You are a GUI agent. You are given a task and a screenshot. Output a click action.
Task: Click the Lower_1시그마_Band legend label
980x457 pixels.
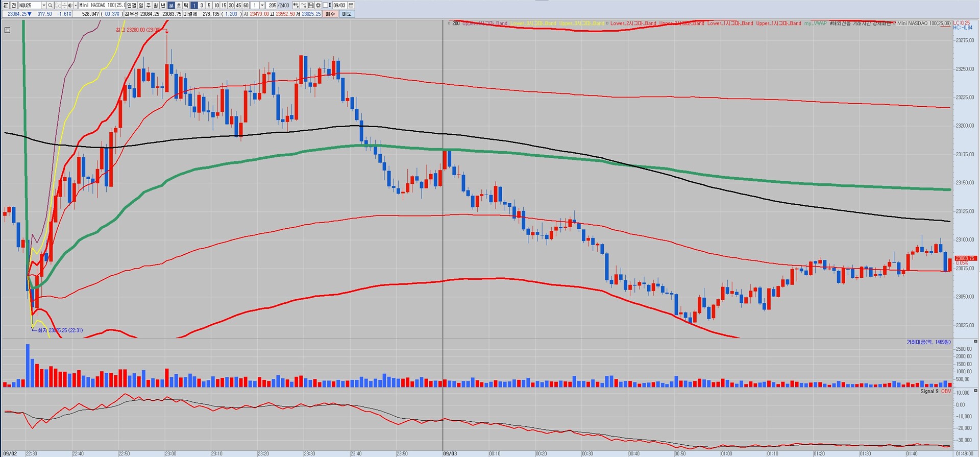pyautogui.click(x=730, y=23)
